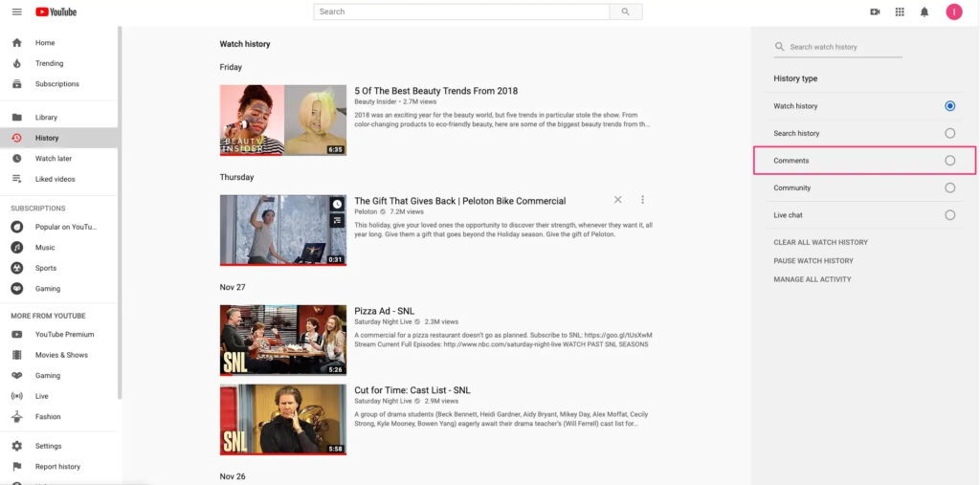This screenshot has height=485, width=980.
Task: Open the Gaming subscription channel icon
Action: pyautogui.click(x=17, y=289)
